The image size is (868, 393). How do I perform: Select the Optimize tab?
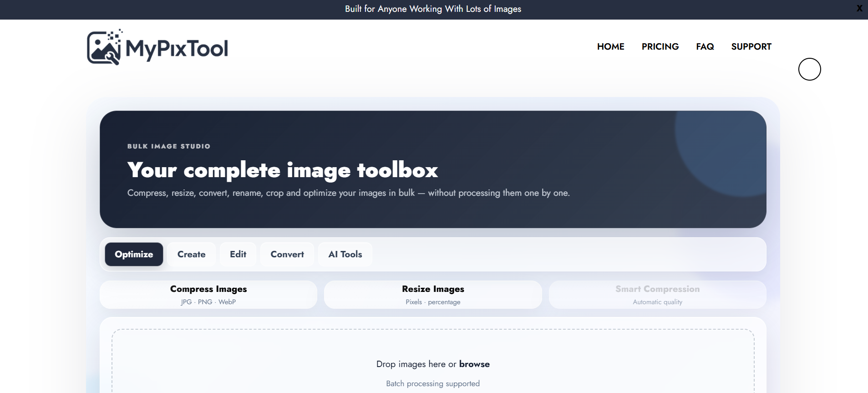click(x=134, y=254)
